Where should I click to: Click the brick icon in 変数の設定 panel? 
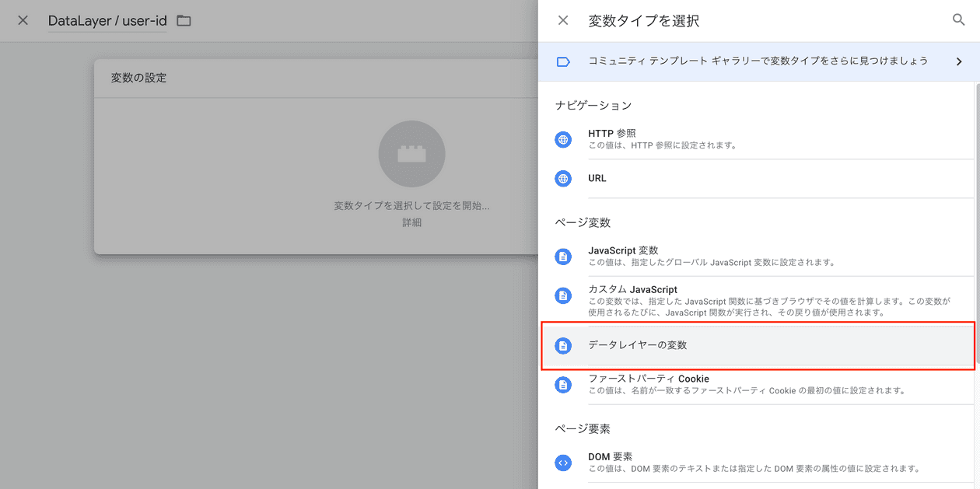point(411,154)
